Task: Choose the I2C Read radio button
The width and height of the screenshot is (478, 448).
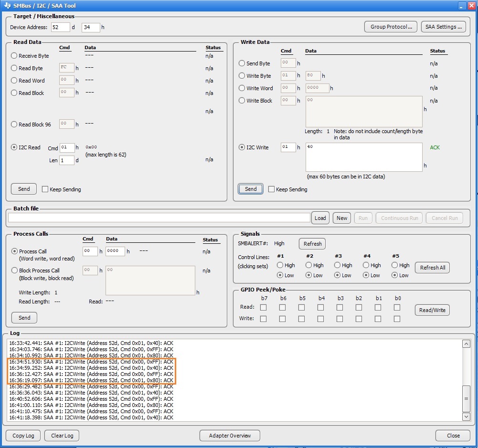Action: pyautogui.click(x=14, y=147)
